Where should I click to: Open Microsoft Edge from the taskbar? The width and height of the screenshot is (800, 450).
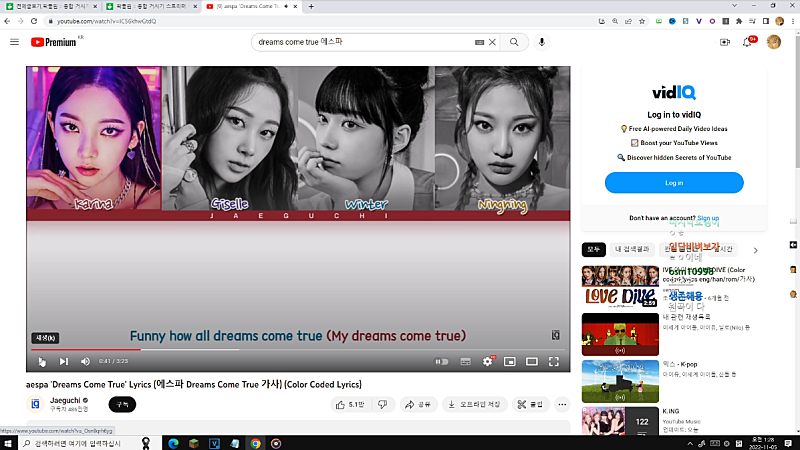[x=173, y=443]
